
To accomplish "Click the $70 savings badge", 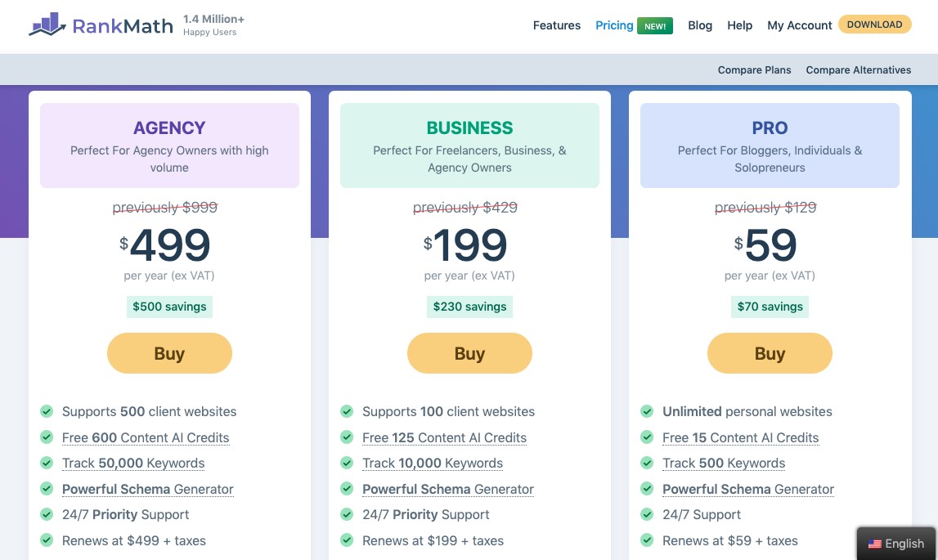I will [x=770, y=307].
